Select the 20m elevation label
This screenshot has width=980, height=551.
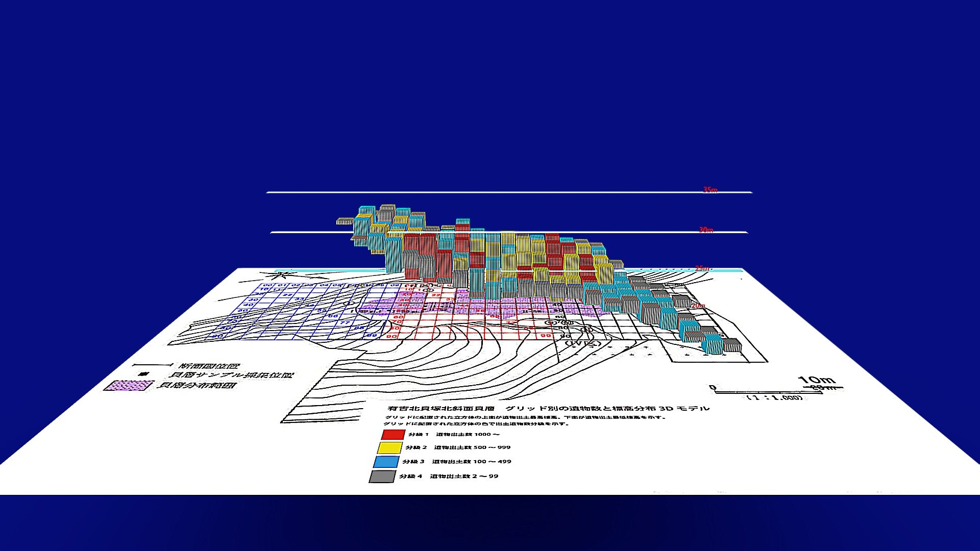698,306
